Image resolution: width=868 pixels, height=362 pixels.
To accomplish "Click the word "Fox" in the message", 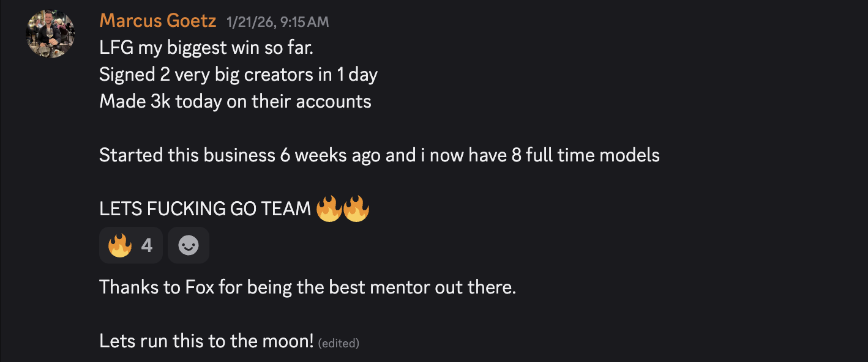I will coord(200,287).
